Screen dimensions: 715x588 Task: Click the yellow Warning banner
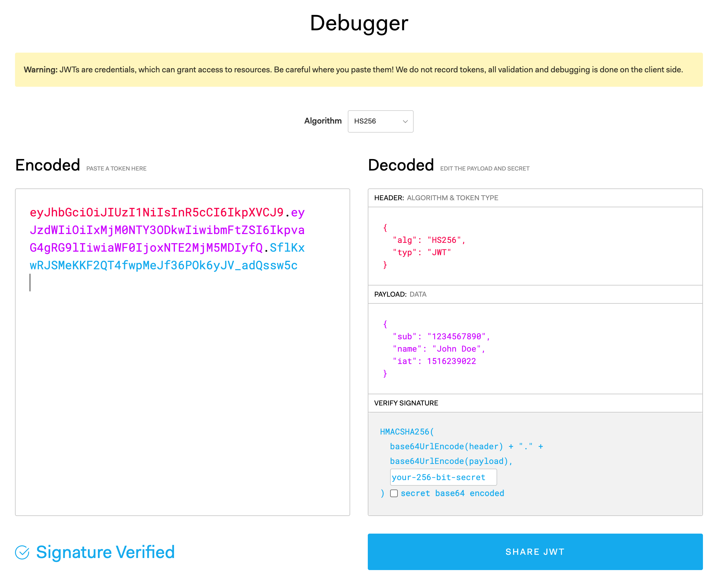click(358, 70)
